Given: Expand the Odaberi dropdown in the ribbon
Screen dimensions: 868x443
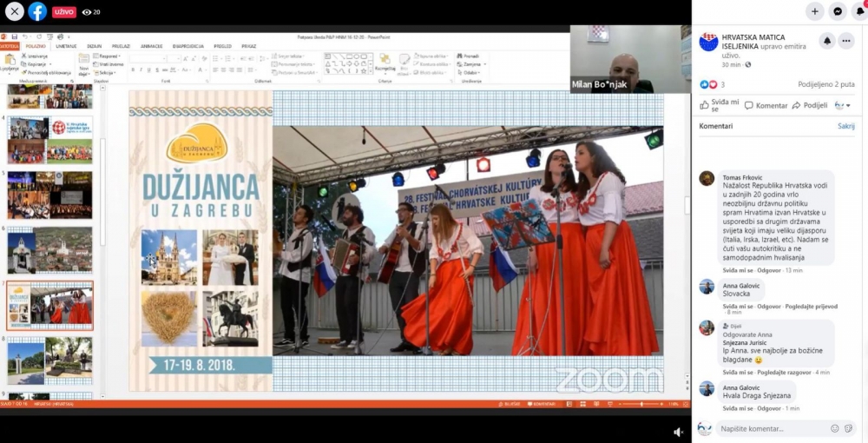Looking at the screenshot, I should [x=471, y=73].
